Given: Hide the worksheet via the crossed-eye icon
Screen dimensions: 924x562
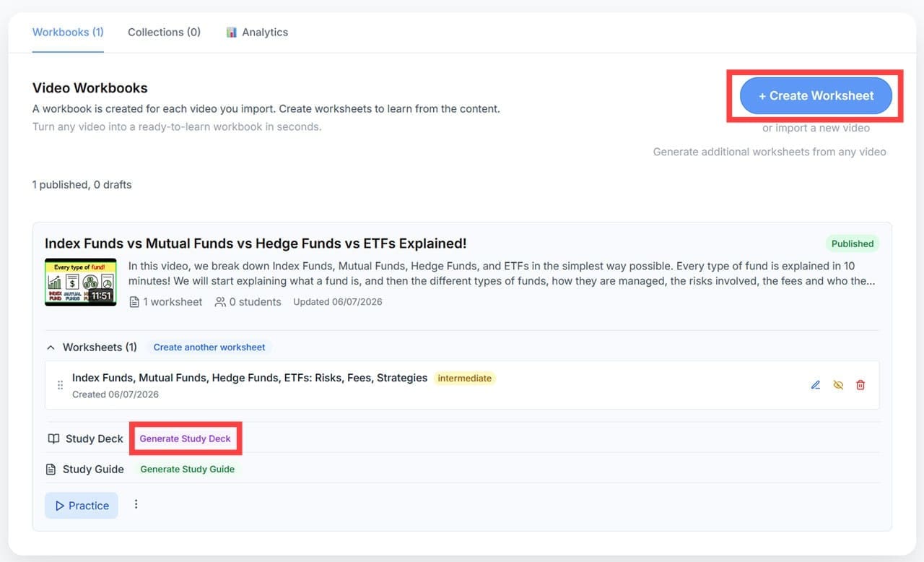Looking at the screenshot, I should pos(838,385).
